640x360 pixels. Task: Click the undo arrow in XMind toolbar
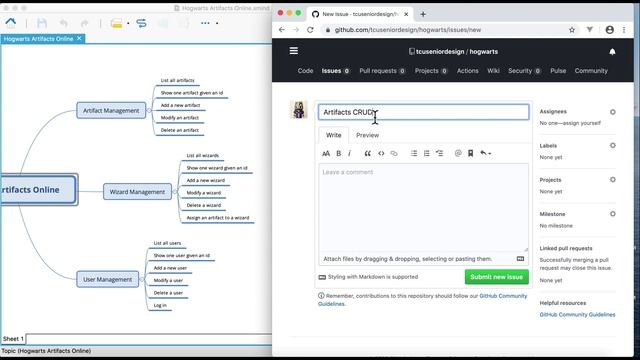coord(64,24)
